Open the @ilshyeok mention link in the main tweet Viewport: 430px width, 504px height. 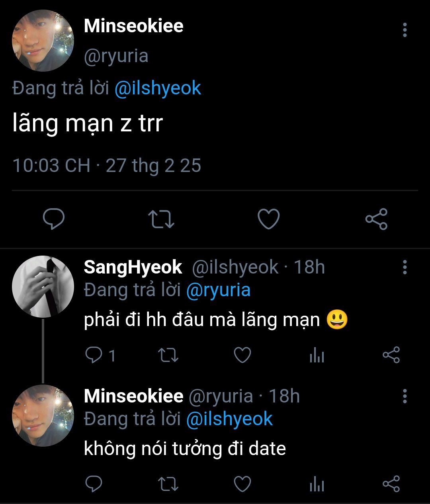pos(158,88)
